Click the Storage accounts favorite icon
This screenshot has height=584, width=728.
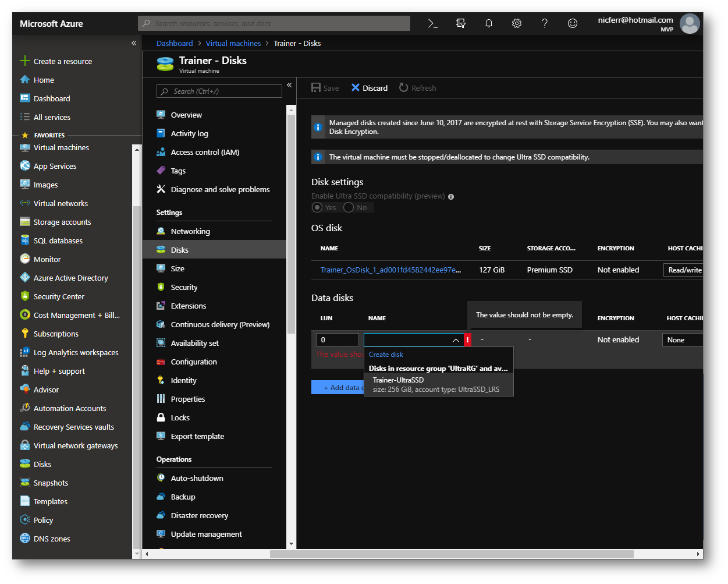click(24, 222)
